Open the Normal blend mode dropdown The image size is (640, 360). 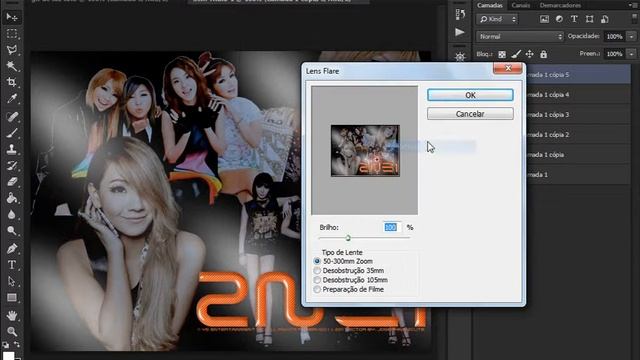tap(519, 36)
